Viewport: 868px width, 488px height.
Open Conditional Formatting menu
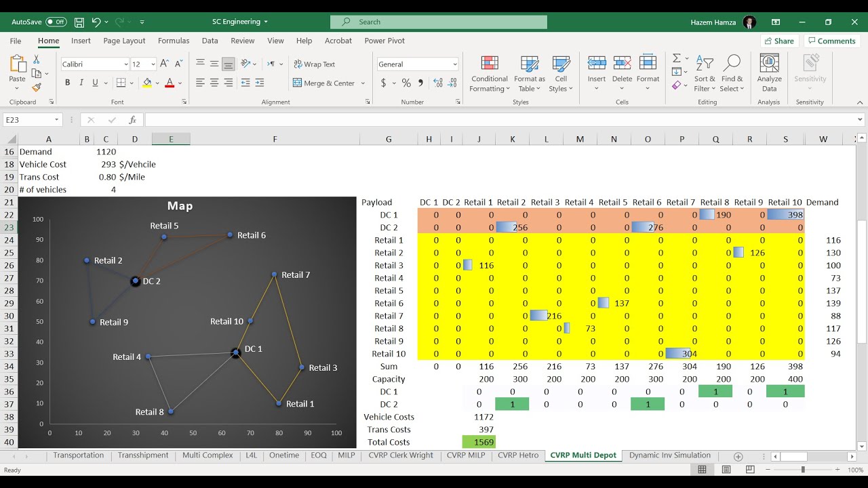tap(490, 74)
